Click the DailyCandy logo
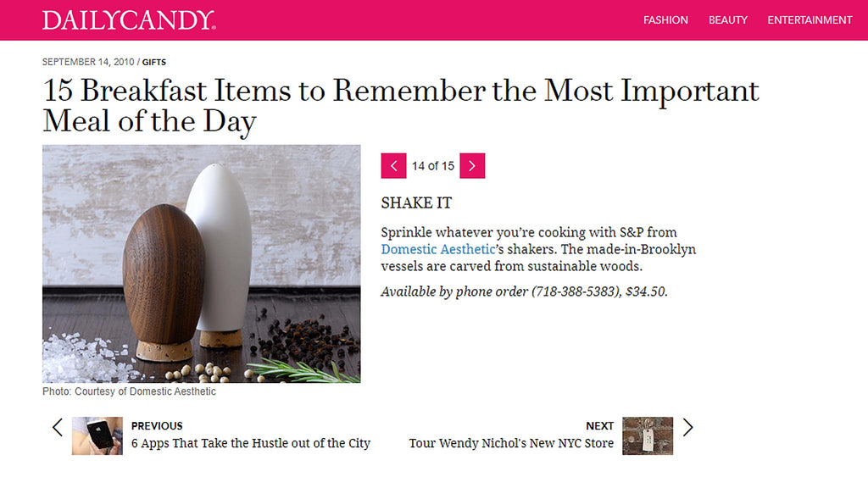The height and width of the screenshot is (488, 868). coord(129,20)
